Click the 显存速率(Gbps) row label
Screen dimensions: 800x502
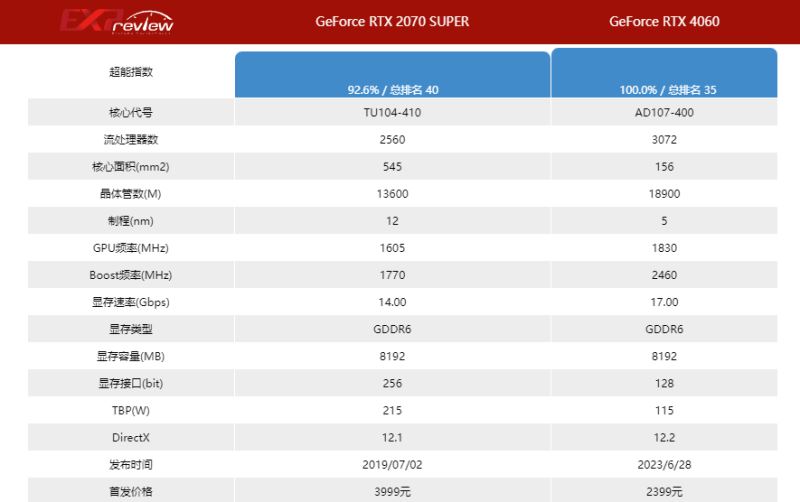pos(133,302)
